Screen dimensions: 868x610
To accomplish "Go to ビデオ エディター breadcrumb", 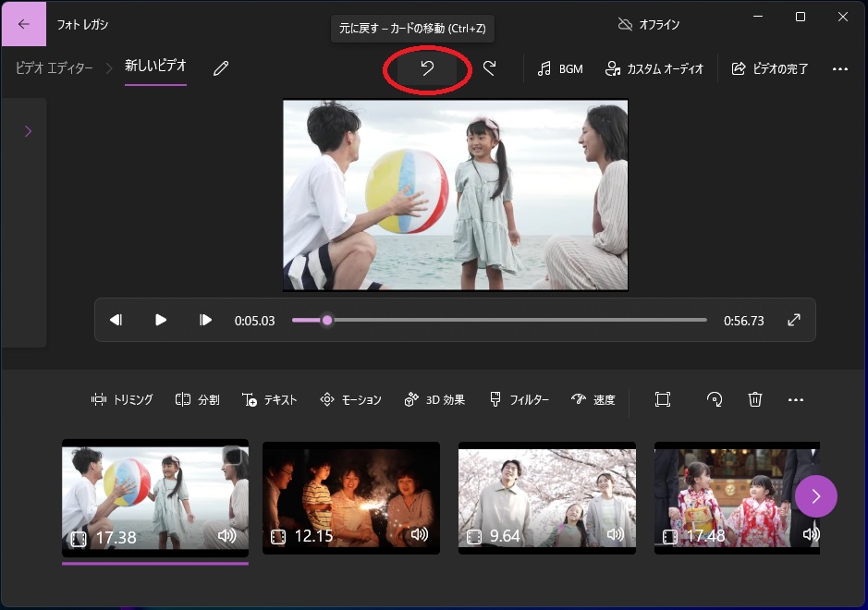I will (x=55, y=68).
